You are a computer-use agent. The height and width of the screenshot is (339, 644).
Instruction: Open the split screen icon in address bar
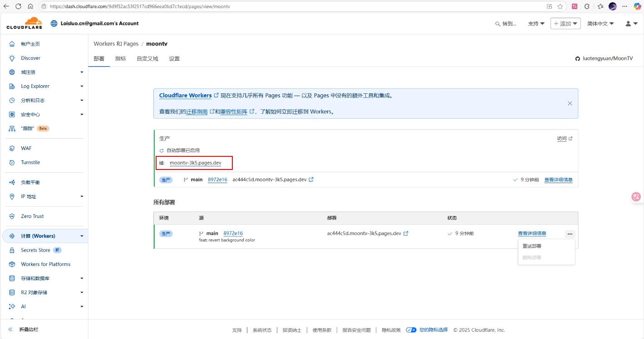click(549, 6)
